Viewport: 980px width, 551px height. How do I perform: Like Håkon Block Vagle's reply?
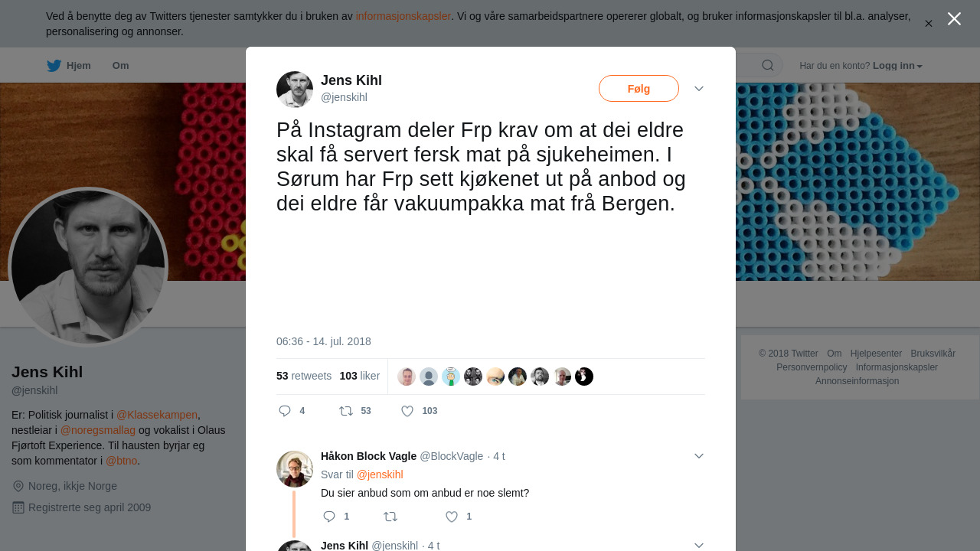pos(452,517)
